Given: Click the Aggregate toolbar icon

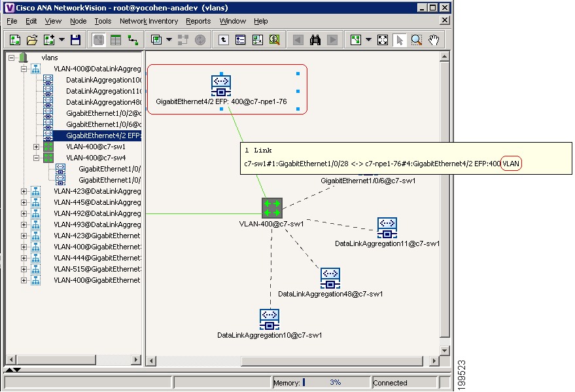Looking at the screenshot, I should [x=156, y=40].
